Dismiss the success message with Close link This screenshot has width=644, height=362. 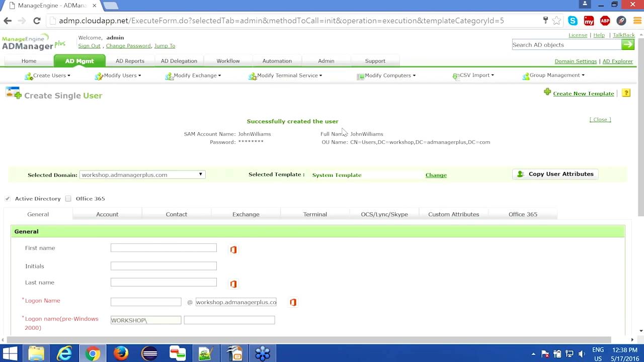tap(600, 120)
